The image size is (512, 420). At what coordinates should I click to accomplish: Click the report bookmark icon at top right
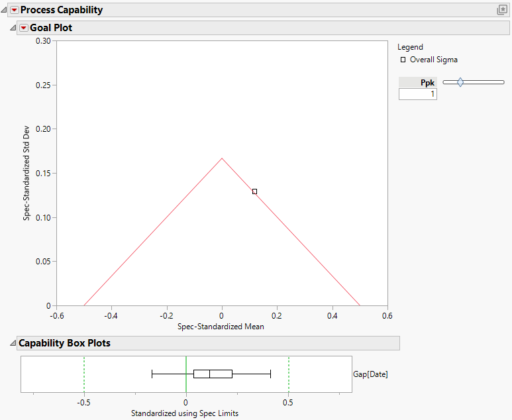(502, 10)
